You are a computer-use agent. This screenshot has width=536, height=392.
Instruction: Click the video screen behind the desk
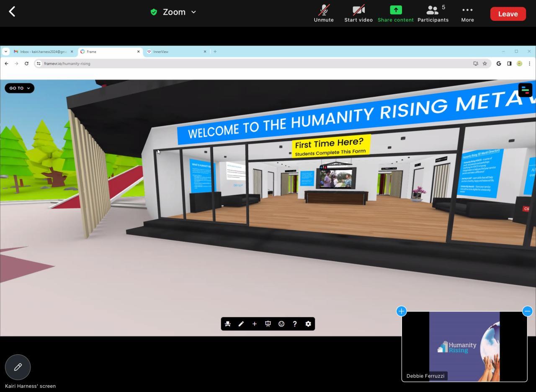point(336,178)
